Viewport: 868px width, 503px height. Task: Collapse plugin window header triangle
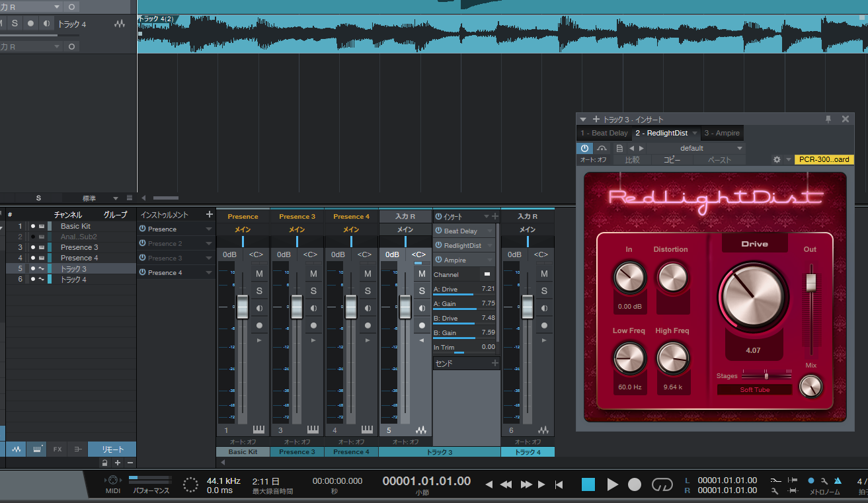point(584,119)
